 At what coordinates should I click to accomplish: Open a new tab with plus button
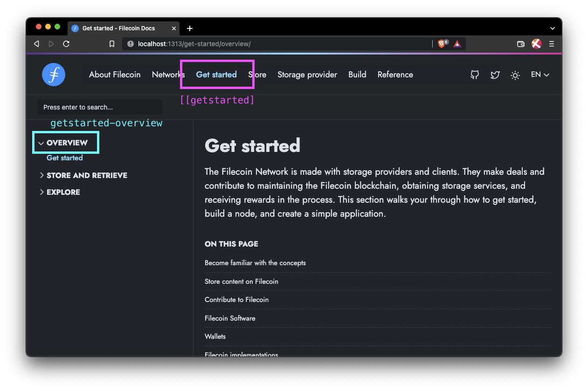pyautogui.click(x=190, y=28)
